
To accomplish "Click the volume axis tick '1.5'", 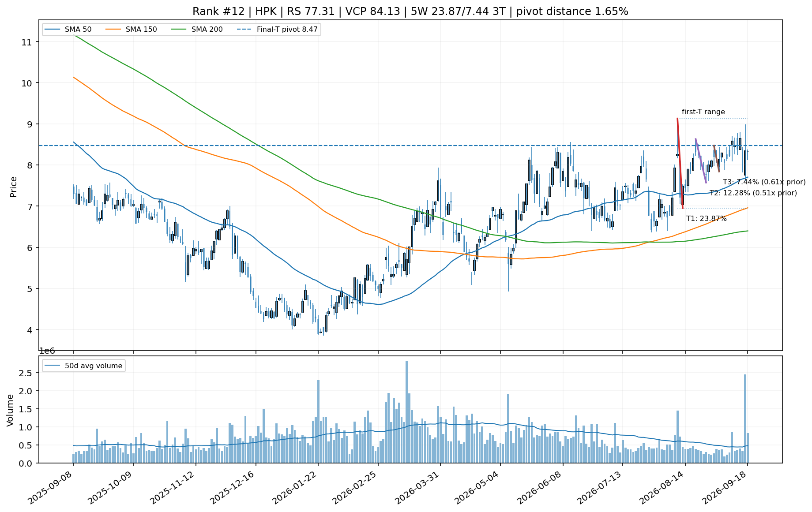I will [25, 409].
